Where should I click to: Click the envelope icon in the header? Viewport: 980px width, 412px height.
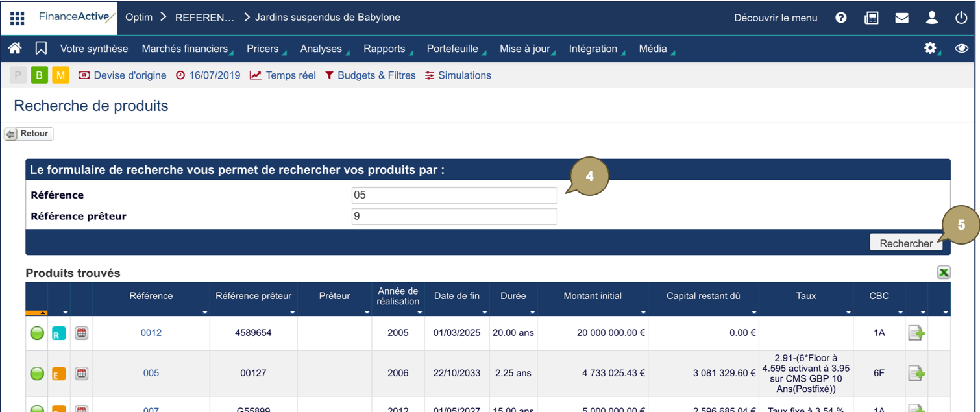click(x=901, y=18)
